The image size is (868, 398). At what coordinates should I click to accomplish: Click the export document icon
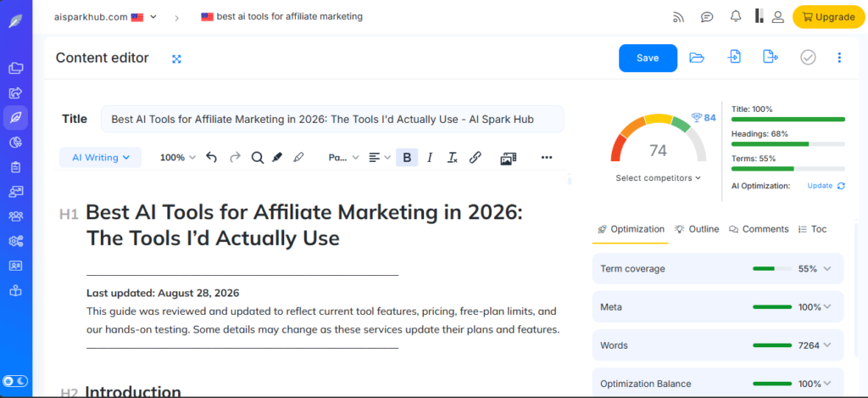tap(771, 57)
